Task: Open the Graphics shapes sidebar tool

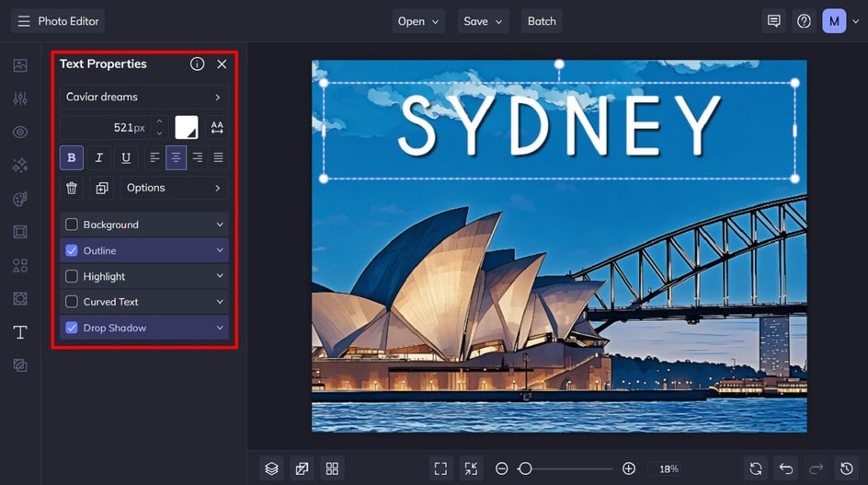Action: pos(20,265)
